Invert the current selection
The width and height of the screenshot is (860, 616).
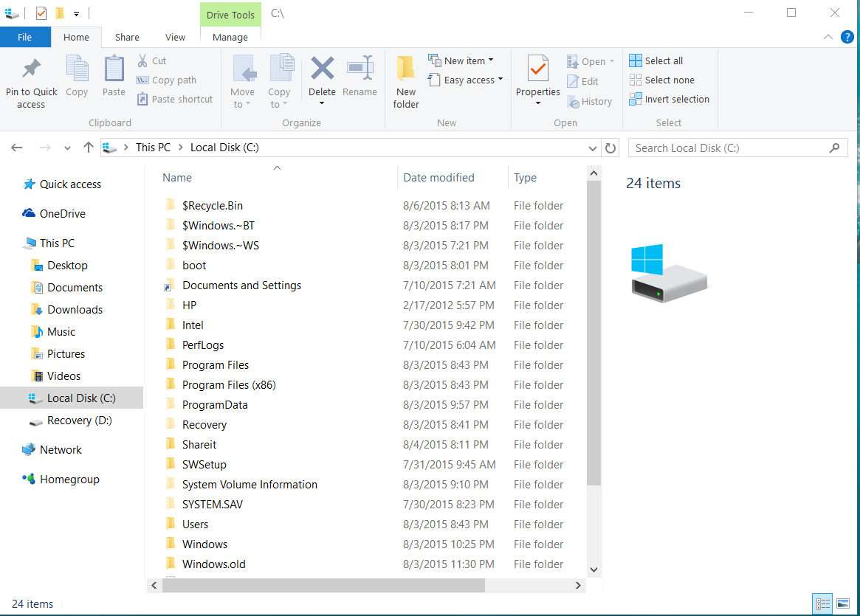[x=669, y=99]
